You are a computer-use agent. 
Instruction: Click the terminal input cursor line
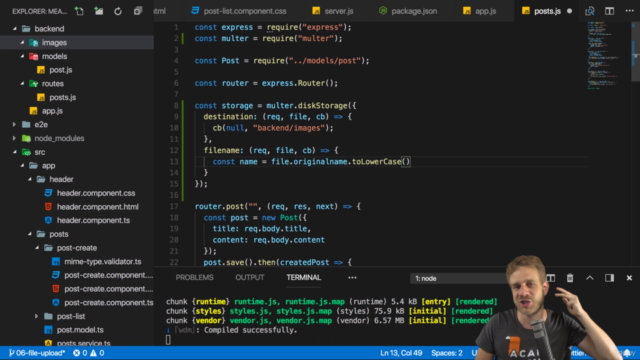[x=168, y=340]
